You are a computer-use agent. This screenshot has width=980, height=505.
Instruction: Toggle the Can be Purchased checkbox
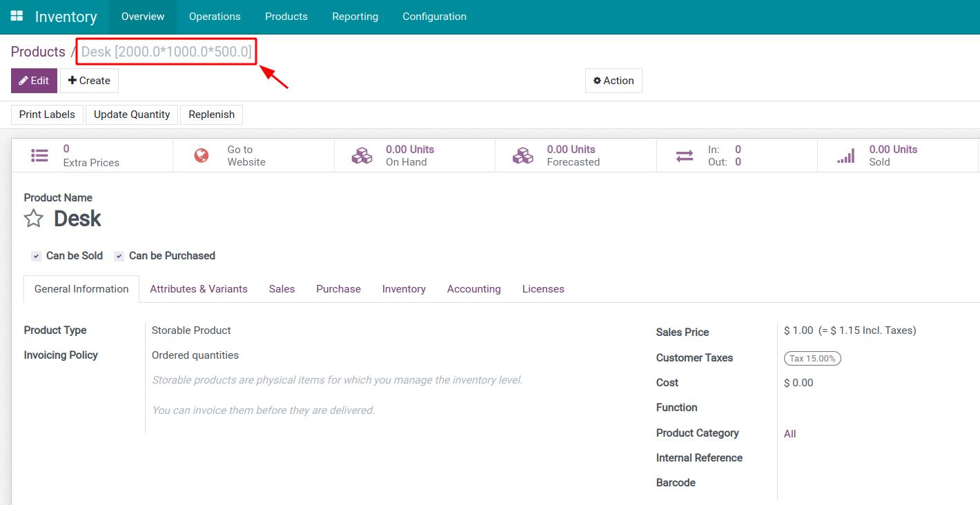click(x=119, y=256)
